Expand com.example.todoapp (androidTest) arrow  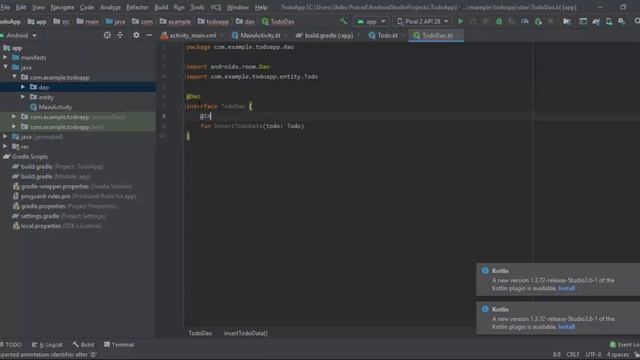point(14,117)
